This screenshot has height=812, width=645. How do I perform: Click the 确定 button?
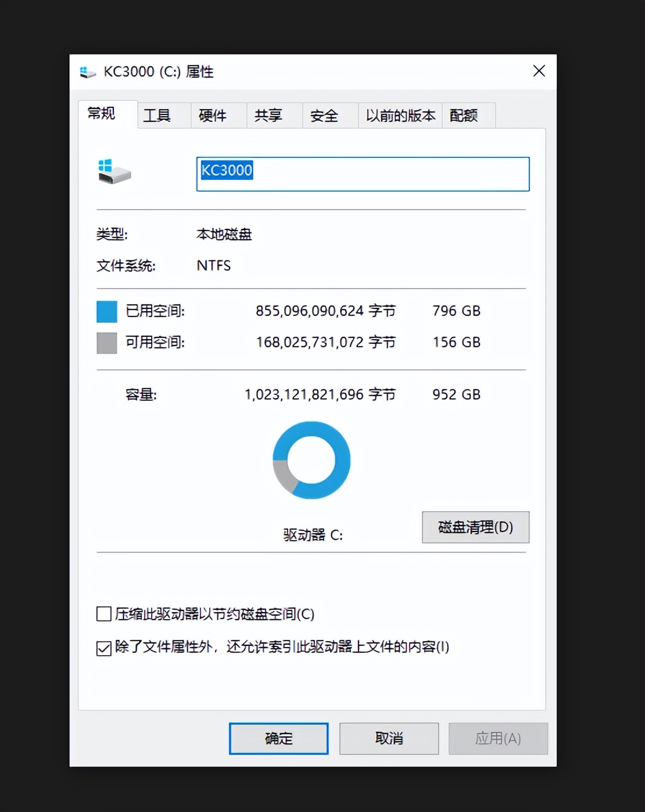coord(278,738)
